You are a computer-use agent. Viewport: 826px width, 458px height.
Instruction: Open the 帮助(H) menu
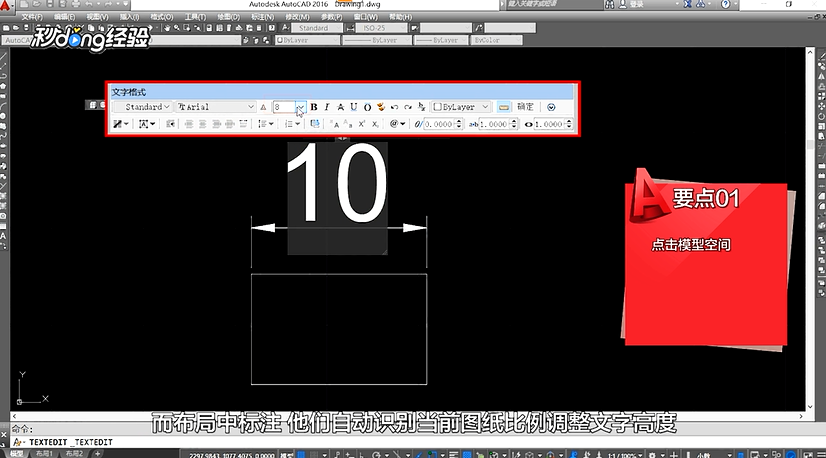point(400,17)
